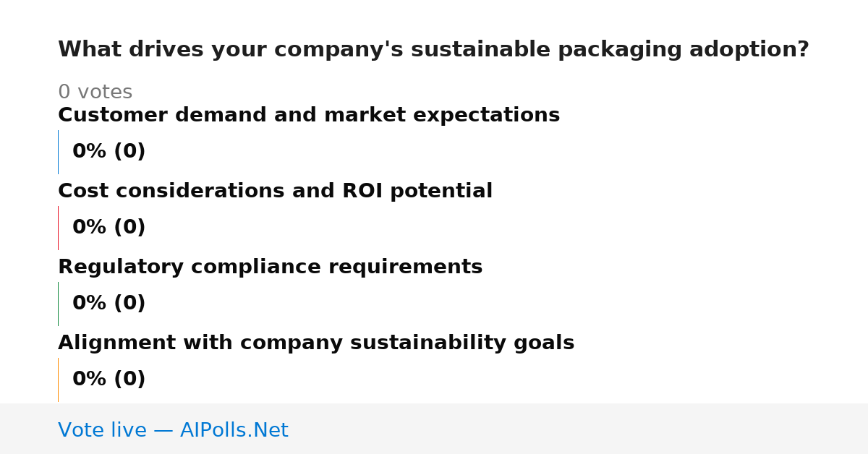This screenshot has height=454, width=868.
Task: Pick Regulatory compliance requirements option
Action: pos(270,267)
